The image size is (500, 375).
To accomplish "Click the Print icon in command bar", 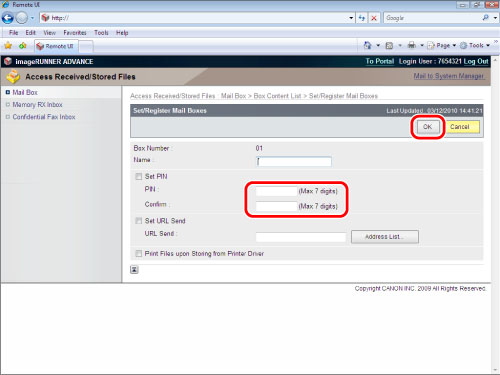I will coord(412,45).
